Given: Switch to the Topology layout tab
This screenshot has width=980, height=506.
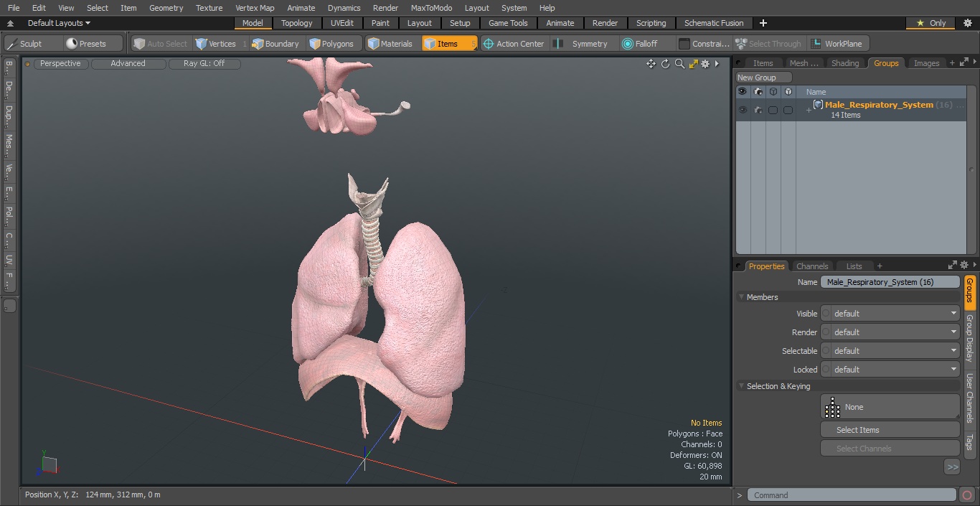Looking at the screenshot, I should 296,23.
